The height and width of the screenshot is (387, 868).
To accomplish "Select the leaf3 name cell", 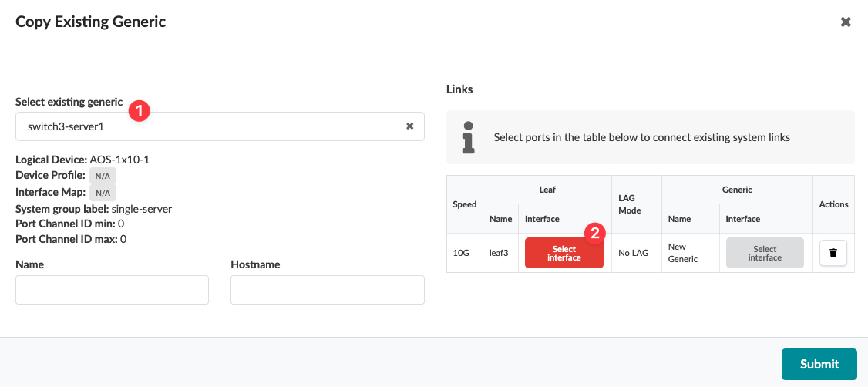I will (500, 253).
